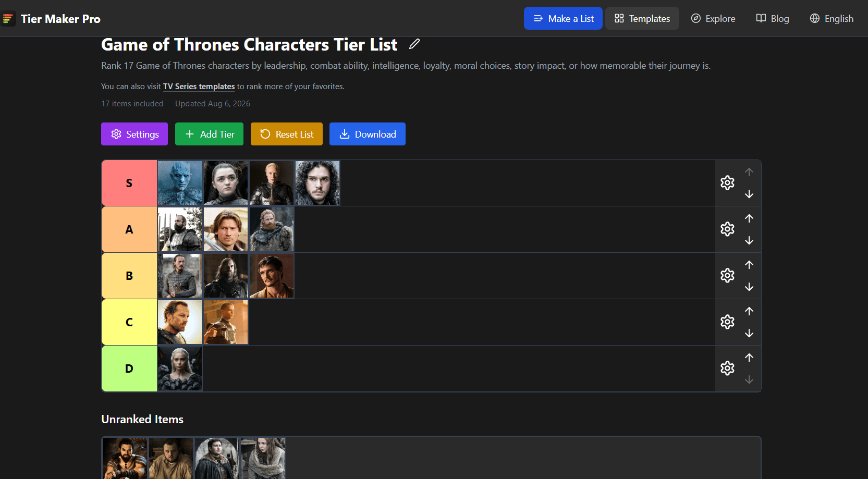
Task: Click the Unranked Items heading
Action: [142, 419]
